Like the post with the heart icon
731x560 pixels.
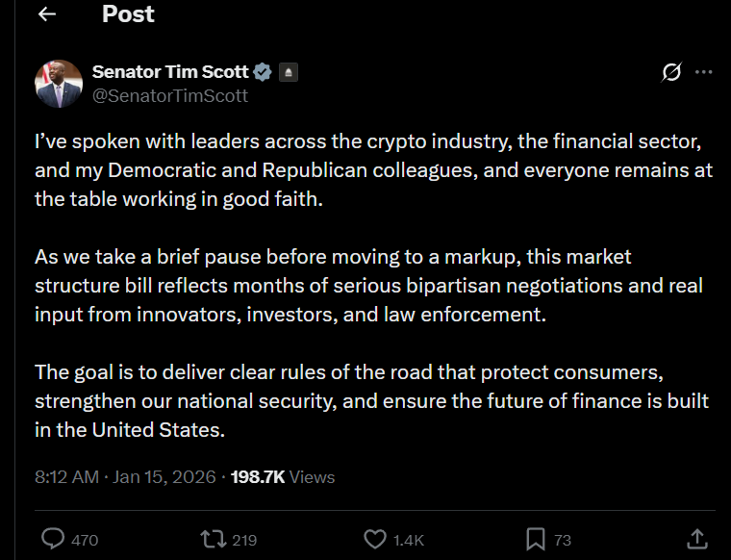[376, 539]
